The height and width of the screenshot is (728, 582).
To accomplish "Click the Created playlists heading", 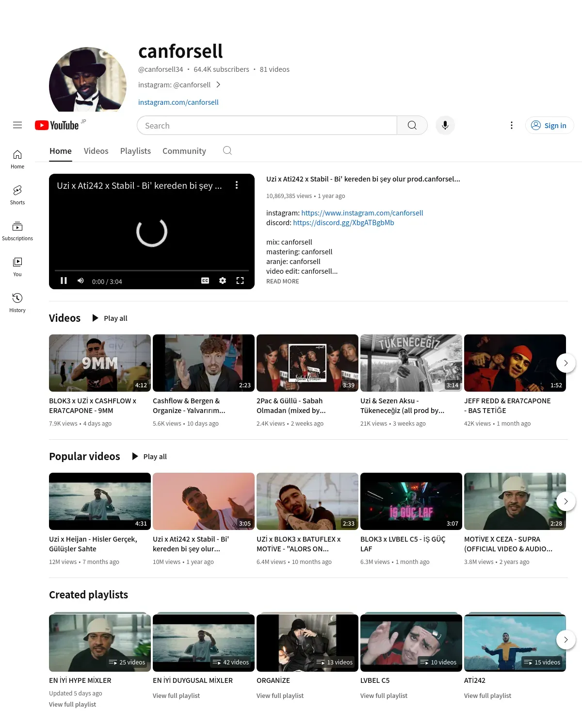I will point(88,595).
